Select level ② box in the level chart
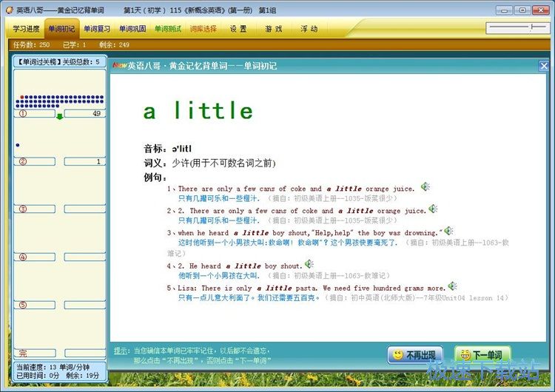 [35, 161]
